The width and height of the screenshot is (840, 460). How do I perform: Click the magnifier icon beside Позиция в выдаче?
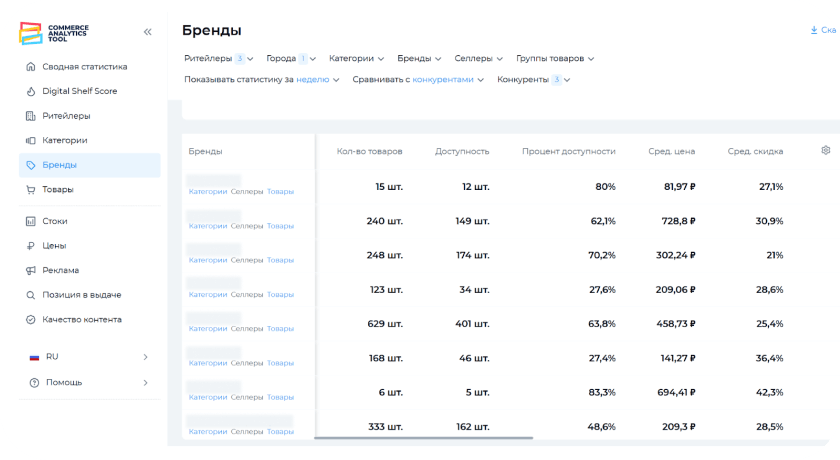click(x=31, y=295)
